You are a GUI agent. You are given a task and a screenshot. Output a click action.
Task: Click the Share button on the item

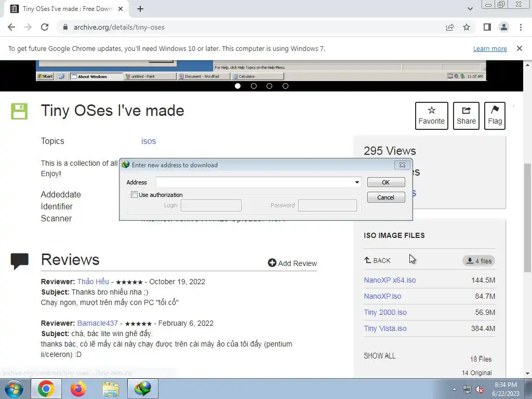(466, 116)
